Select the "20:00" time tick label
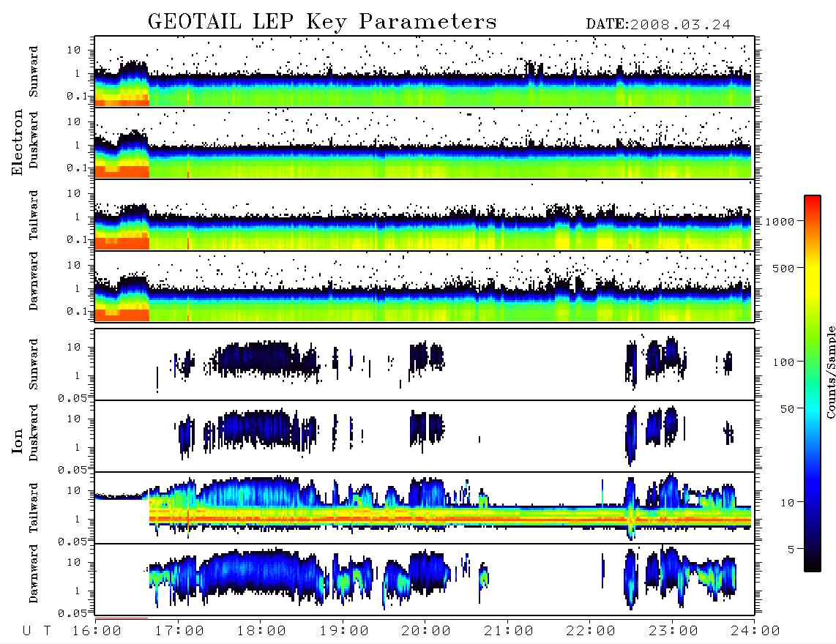The image size is (836, 644). coord(426,632)
